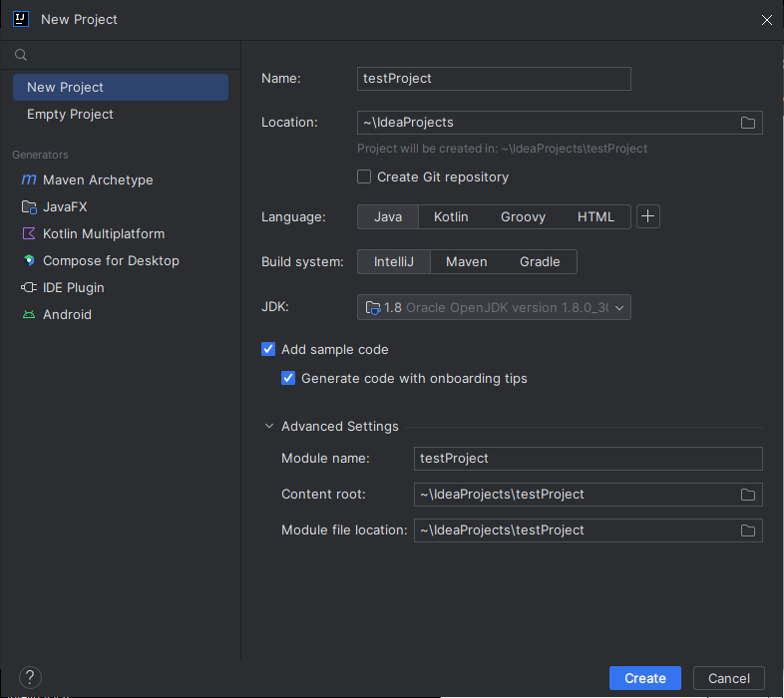This screenshot has width=784, height=698.
Task: Click the 'Add sample code' label text
Action: pyautogui.click(x=335, y=350)
